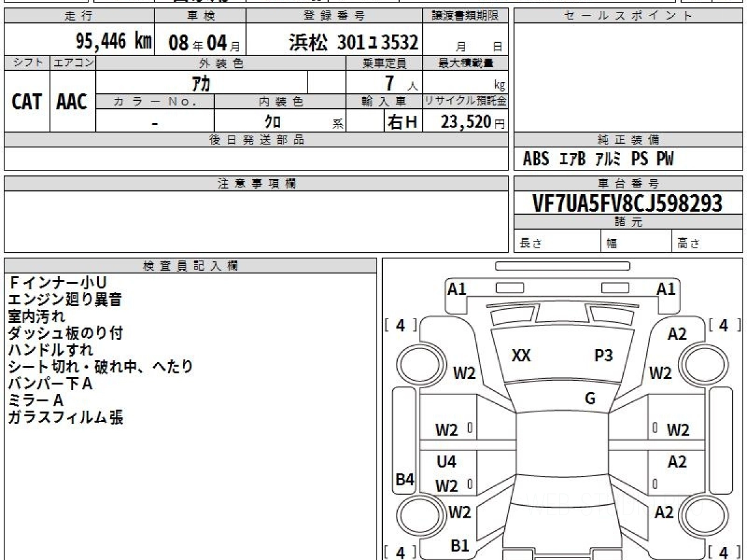Viewport: 747px width, 560px height.
Task: Click inspector note バンパー下A
Action: [50, 384]
